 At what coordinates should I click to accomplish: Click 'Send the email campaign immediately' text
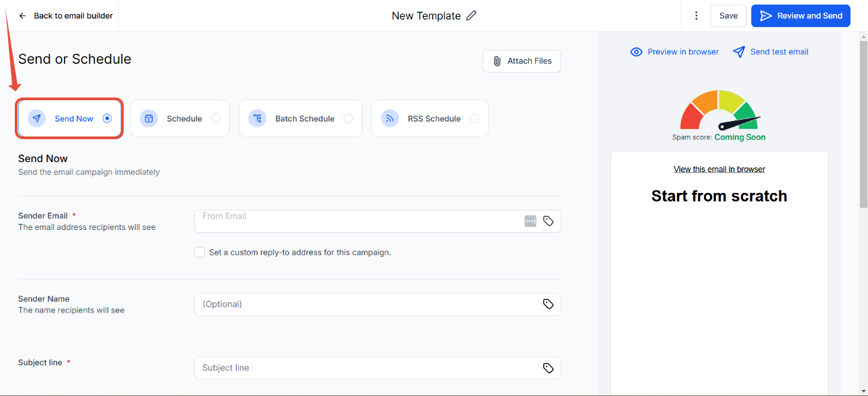click(89, 172)
